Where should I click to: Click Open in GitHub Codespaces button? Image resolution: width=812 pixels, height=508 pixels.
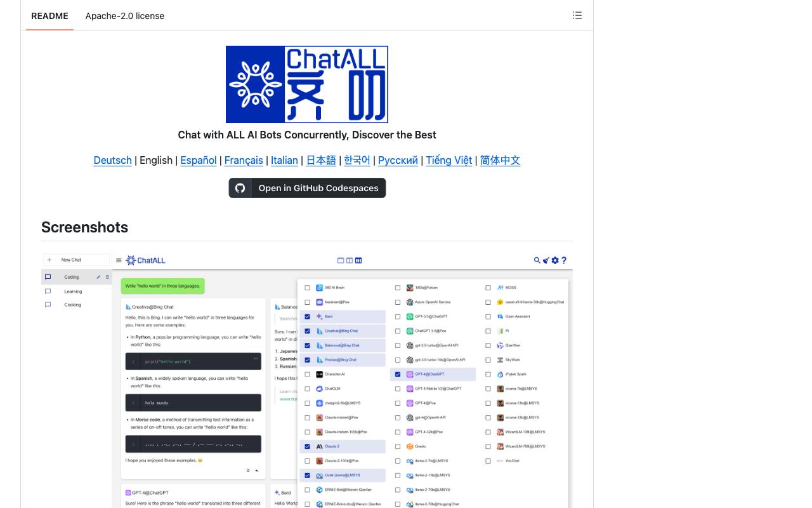(x=307, y=188)
